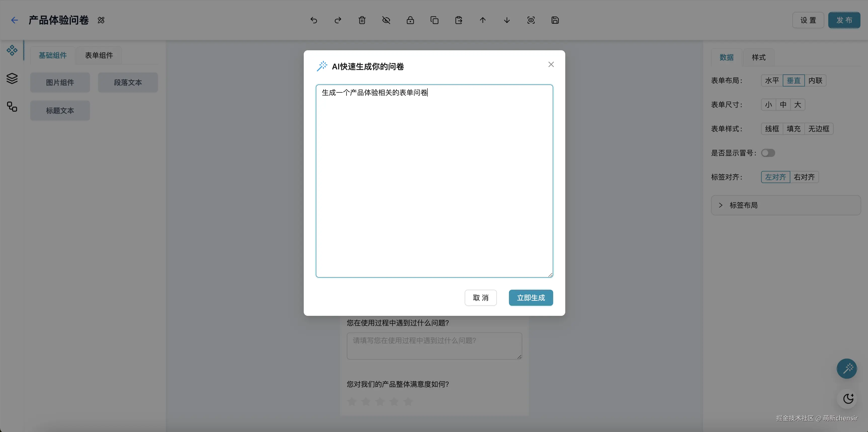The image size is (868, 432).
Task: Select 右对齐 label alignment
Action: (804, 177)
